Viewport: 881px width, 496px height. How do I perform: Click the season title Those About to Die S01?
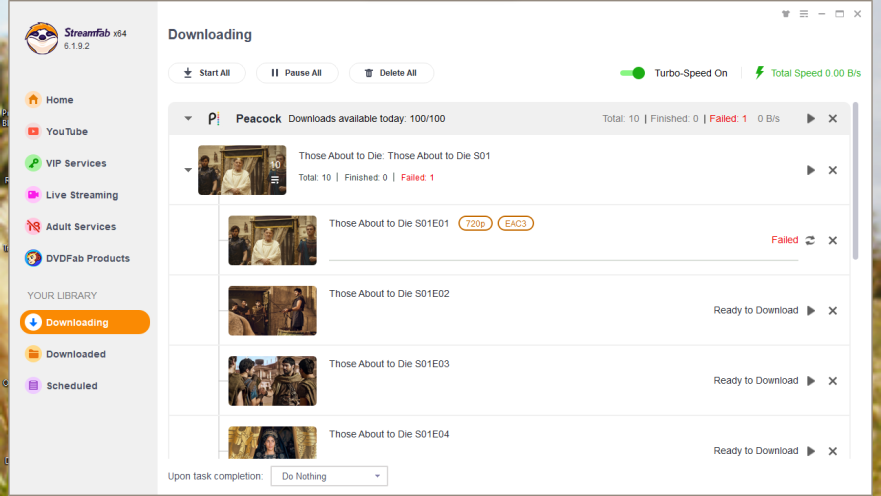point(394,156)
